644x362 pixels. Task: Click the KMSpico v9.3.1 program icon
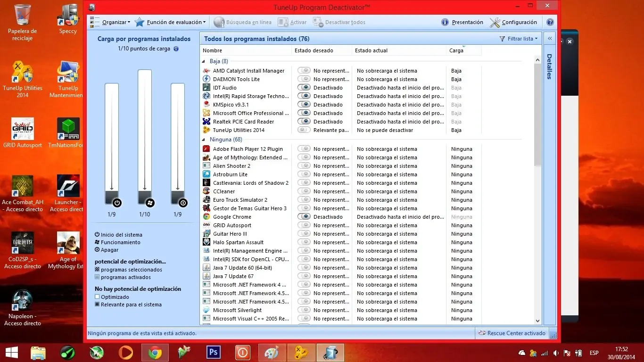206,105
